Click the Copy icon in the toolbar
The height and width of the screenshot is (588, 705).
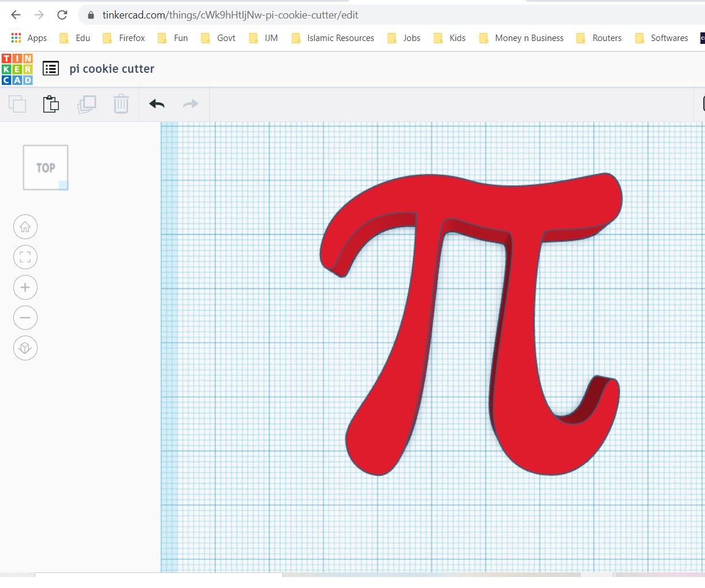(x=17, y=104)
